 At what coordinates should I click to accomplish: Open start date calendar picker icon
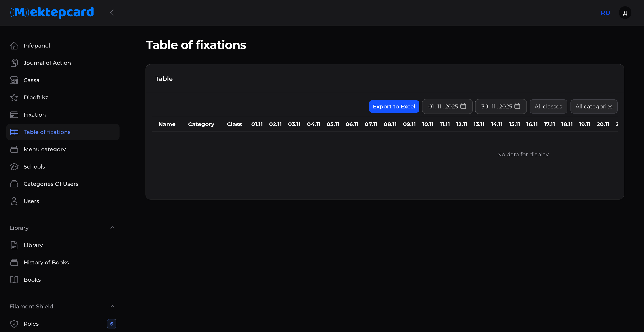pyautogui.click(x=463, y=106)
